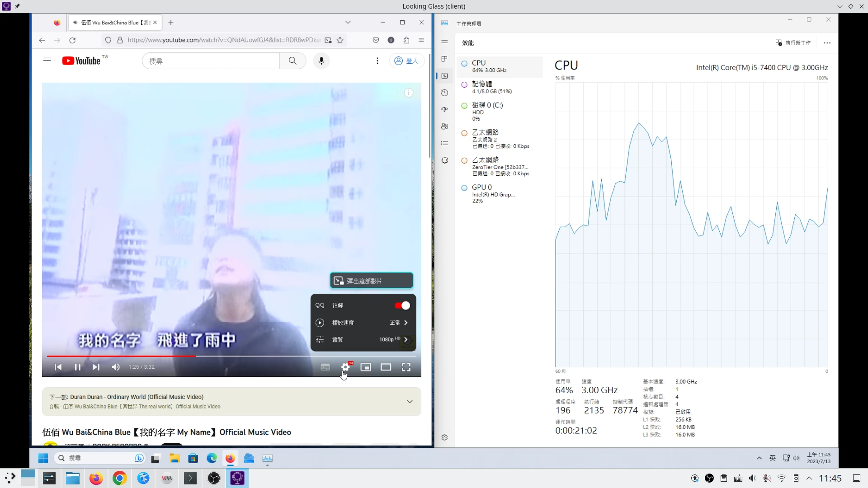Open Task Manager app history icon
The width and height of the screenshot is (868, 488).
444,93
